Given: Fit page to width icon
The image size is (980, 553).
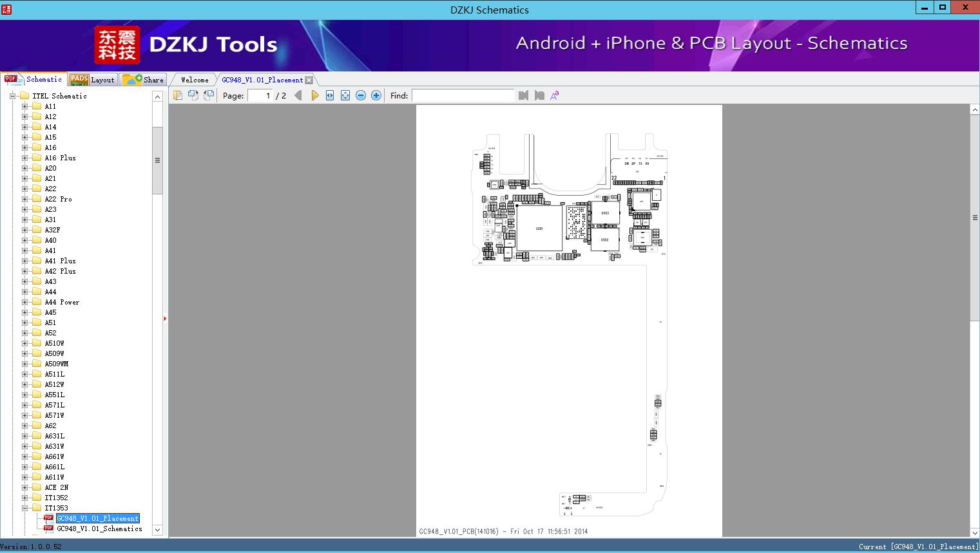Looking at the screenshot, I should pyautogui.click(x=330, y=95).
